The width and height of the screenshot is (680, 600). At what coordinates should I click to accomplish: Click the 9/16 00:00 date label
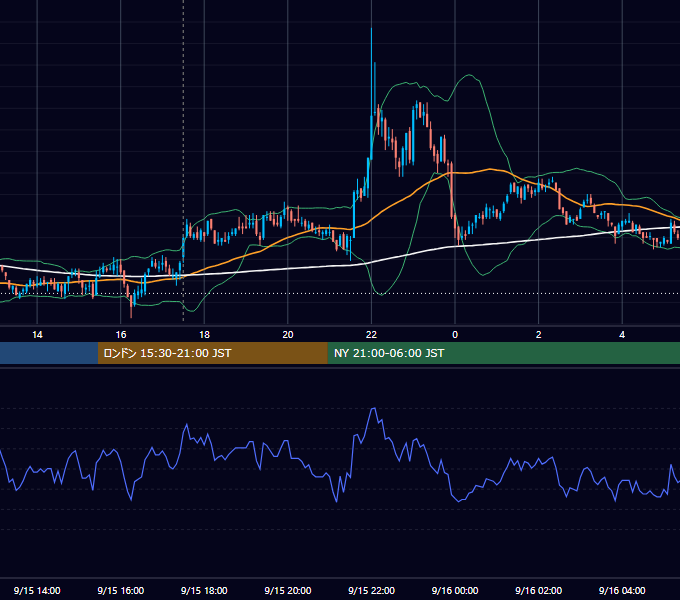455,590
